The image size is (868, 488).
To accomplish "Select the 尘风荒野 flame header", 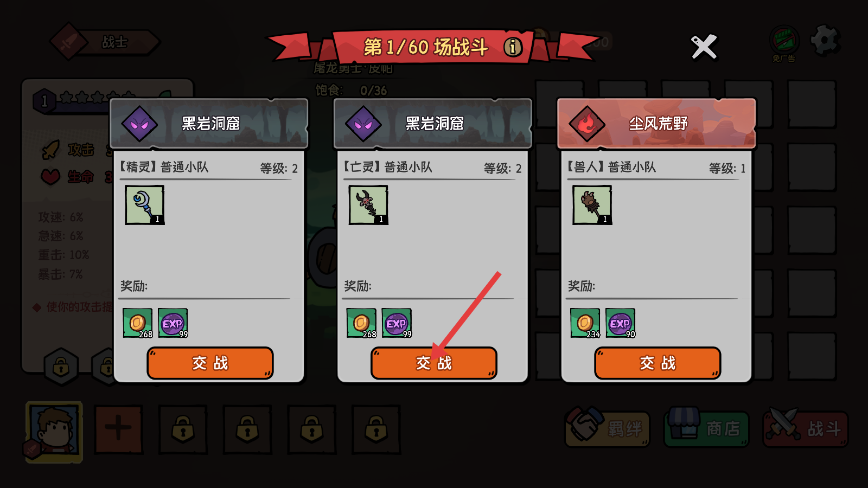I will click(656, 124).
